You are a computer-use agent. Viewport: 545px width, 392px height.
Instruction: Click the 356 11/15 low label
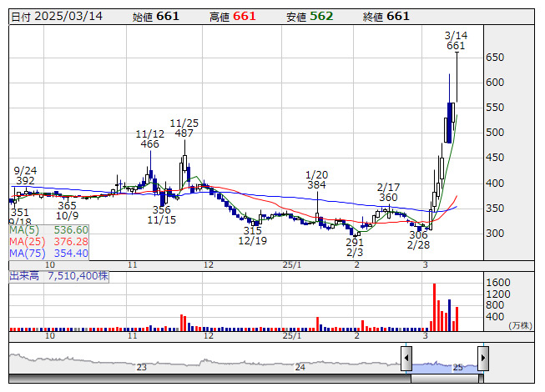[162, 215]
